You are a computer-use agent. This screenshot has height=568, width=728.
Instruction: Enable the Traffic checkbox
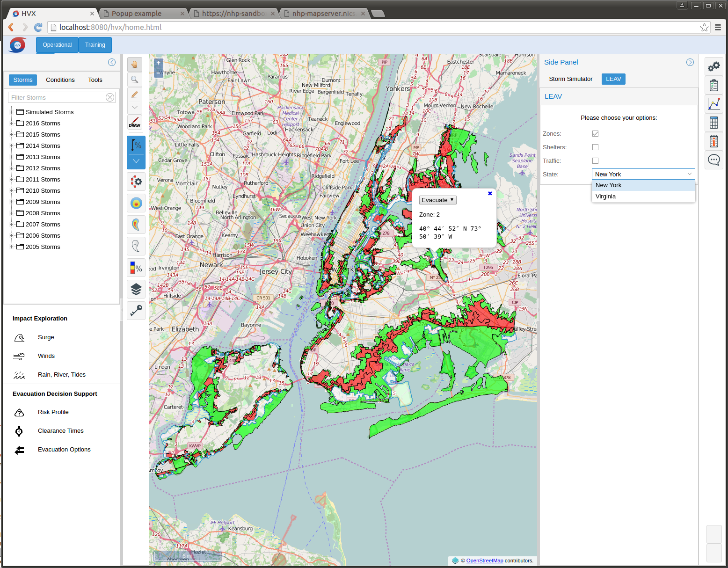click(595, 161)
